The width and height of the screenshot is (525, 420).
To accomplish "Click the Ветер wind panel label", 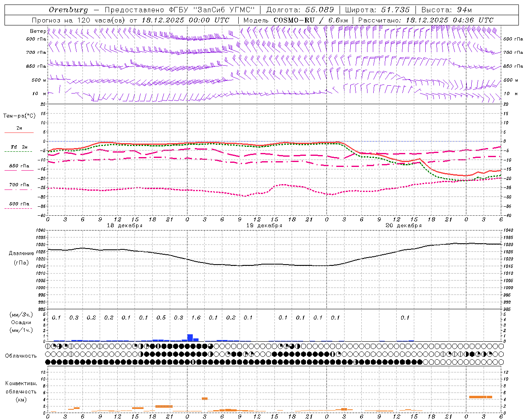I will 38,31.
